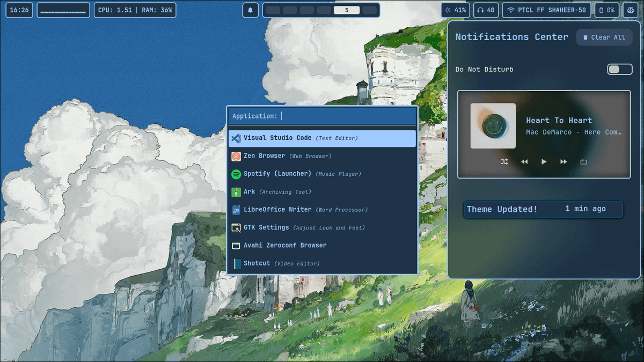This screenshot has width=644, height=362.
Task: Click the dashed window title widget
Action: coord(63,10)
